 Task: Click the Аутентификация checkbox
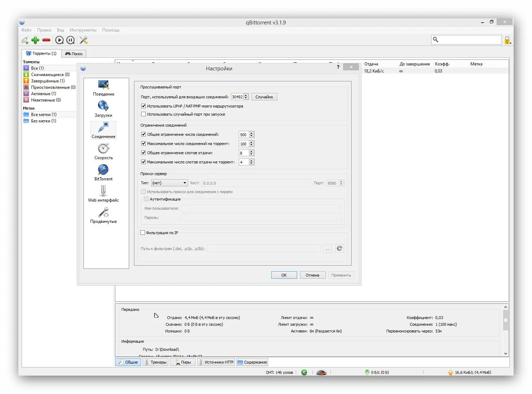point(146,199)
